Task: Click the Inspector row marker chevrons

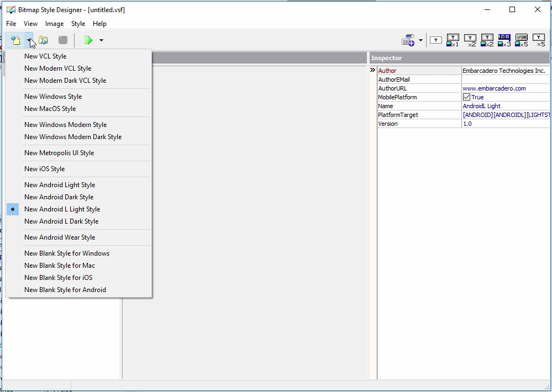Action: tap(372, 70)
